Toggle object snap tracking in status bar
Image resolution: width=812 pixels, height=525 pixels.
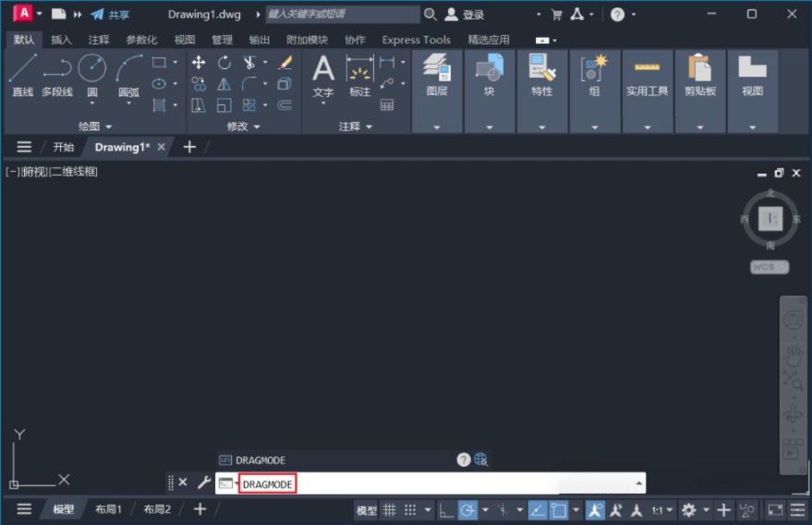coord(538,510)
